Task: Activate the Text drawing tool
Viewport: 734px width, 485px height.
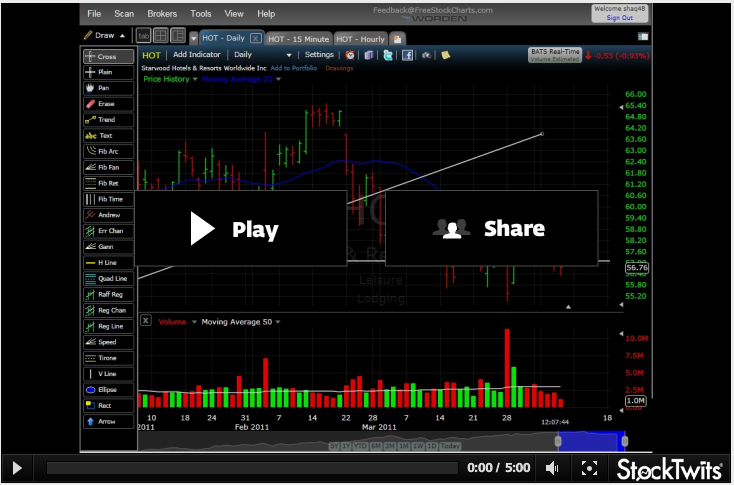Action: pyautogui.click(x=109, y=136)
